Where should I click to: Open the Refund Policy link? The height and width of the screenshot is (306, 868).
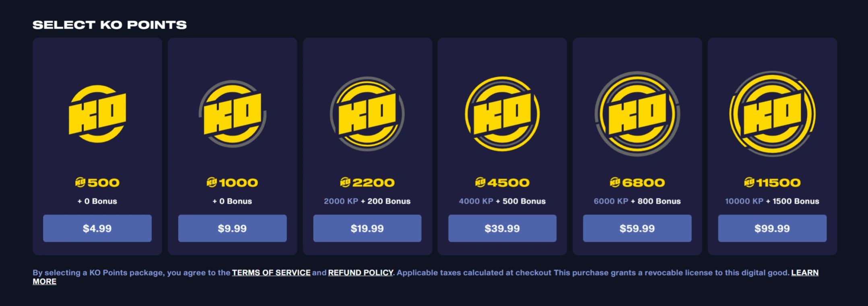[361, 273]
